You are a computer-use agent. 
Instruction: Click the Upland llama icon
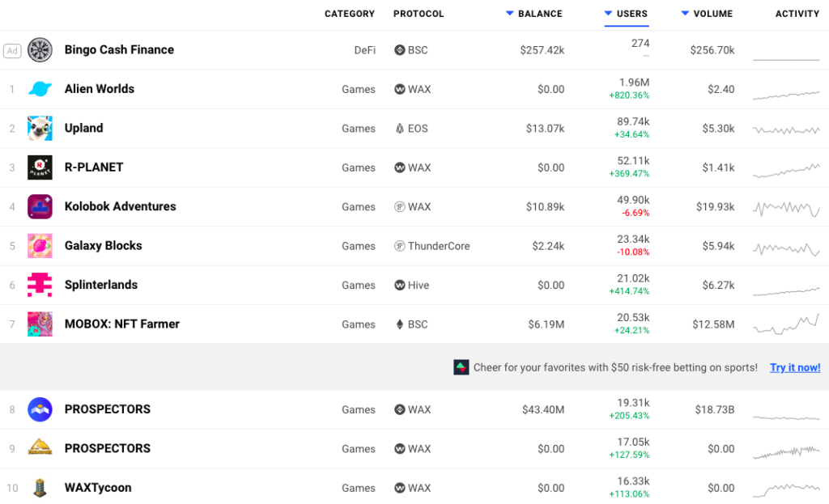(40, 128)
